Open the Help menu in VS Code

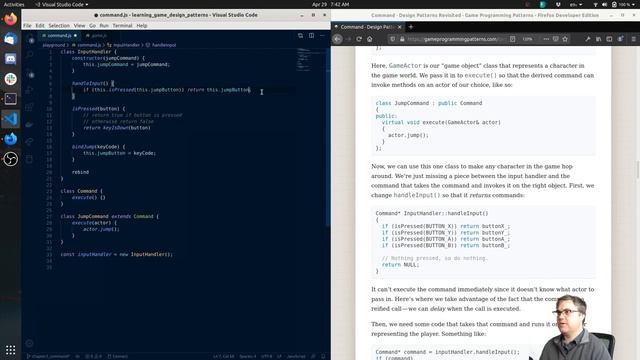tap(142, 26)
